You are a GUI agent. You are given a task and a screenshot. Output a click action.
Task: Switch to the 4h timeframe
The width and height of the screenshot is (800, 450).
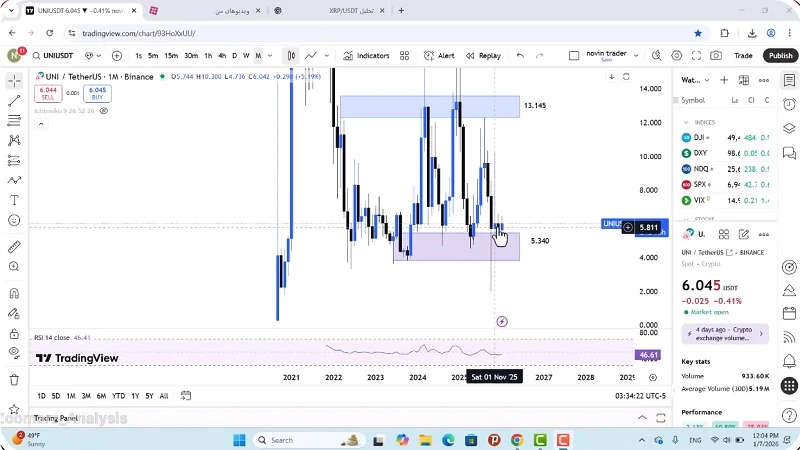pos(222,56)
